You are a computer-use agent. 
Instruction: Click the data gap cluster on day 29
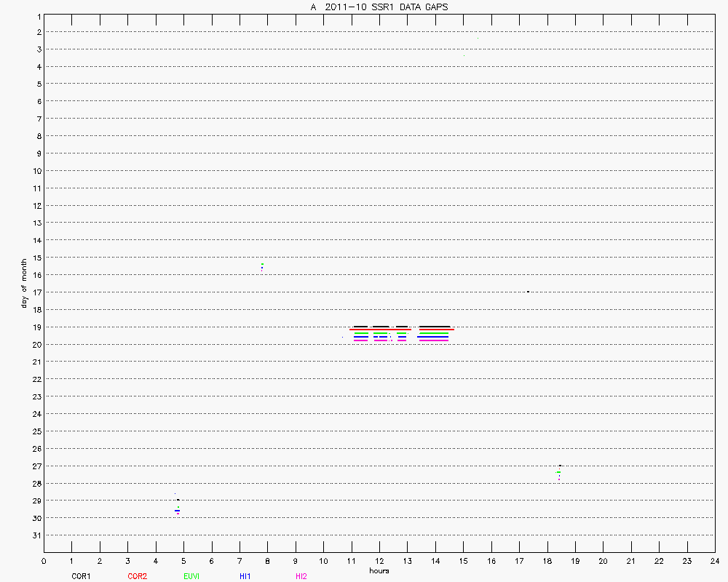click(177, 511)
